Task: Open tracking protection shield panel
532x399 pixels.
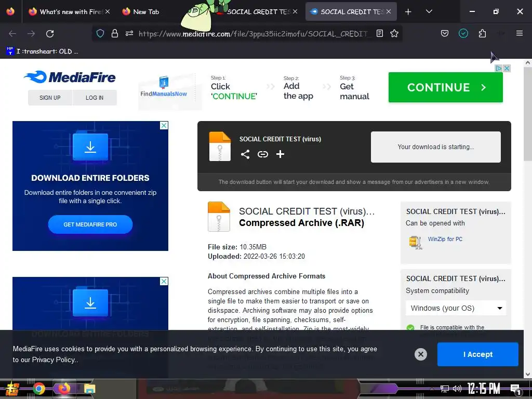Action: [100, 33]
